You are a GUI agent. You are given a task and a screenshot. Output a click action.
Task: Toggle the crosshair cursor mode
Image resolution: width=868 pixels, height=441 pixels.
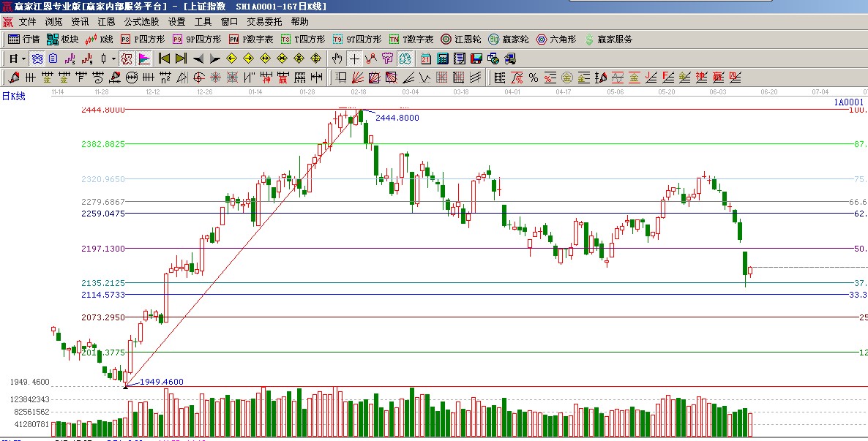tap(354, 59)
